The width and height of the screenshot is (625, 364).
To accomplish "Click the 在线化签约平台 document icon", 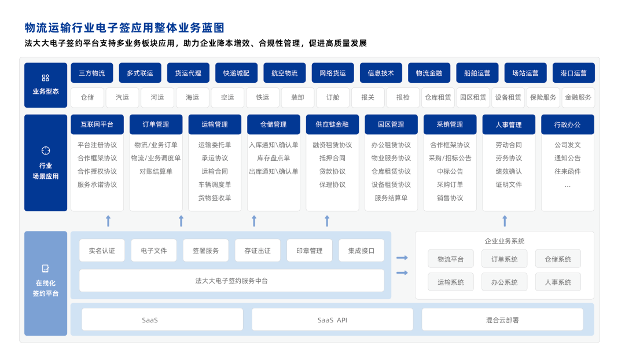I will point(46,268).
